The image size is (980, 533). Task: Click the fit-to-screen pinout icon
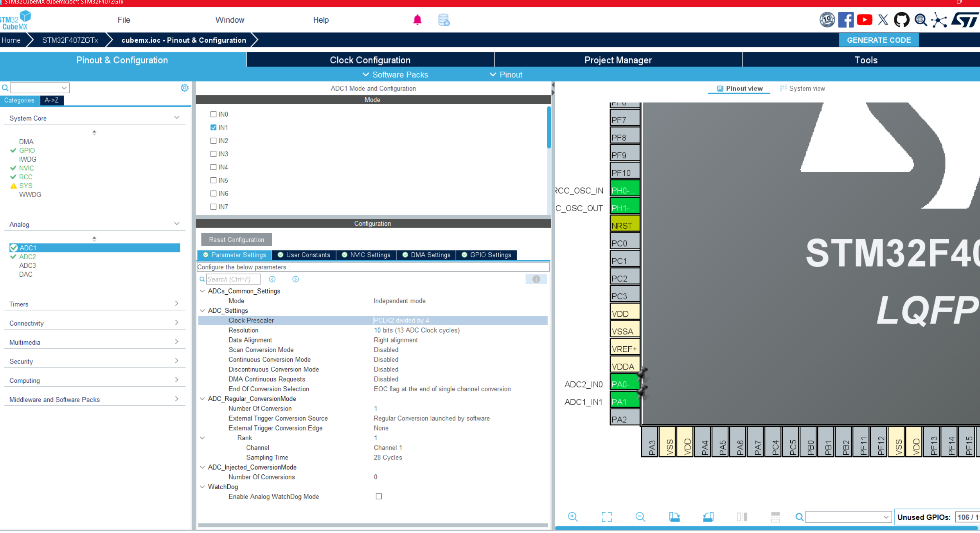pos(606,517)
